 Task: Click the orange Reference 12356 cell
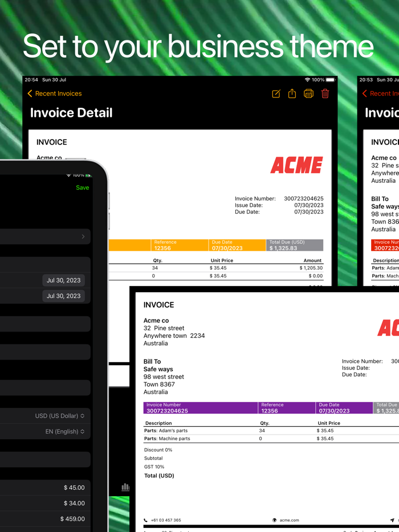[x=180, y=245]
